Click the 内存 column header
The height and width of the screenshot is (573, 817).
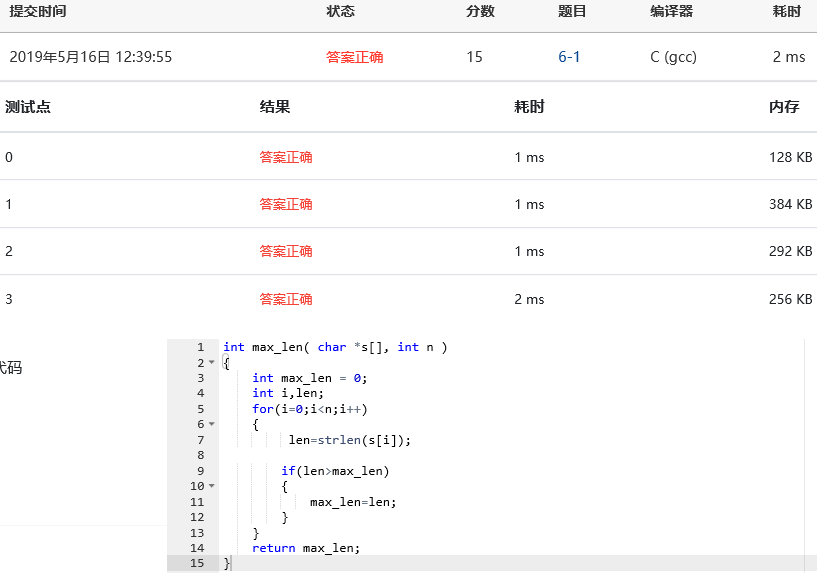coord(784,107)
